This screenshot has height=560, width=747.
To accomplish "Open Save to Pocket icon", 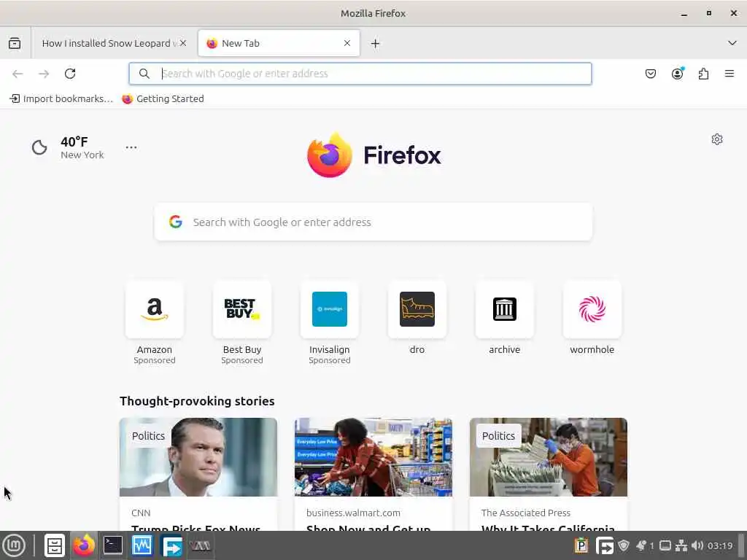I will pyautogui.click(x=650, y=74).
